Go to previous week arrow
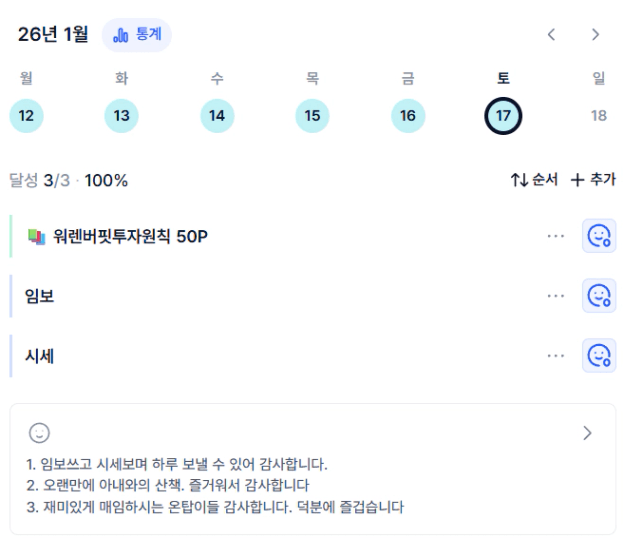The image size is (624, 538). (x=551, y=35)
